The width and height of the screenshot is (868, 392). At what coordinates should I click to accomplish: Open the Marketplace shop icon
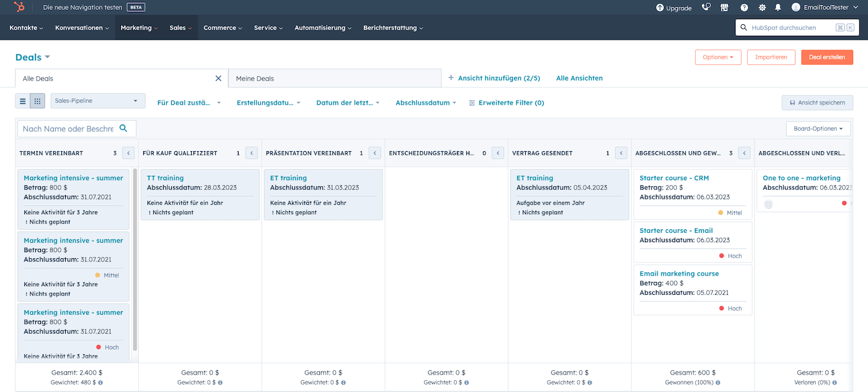coord(725,7)
